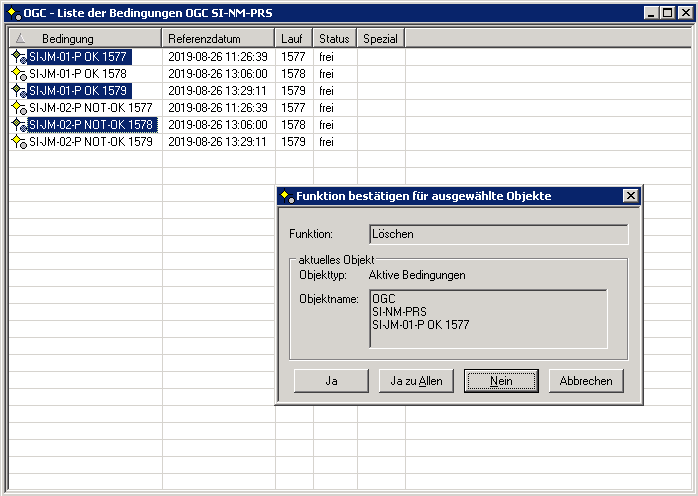Click the condition icon for SI-JM-01-P OK 1577

(18, 57)
